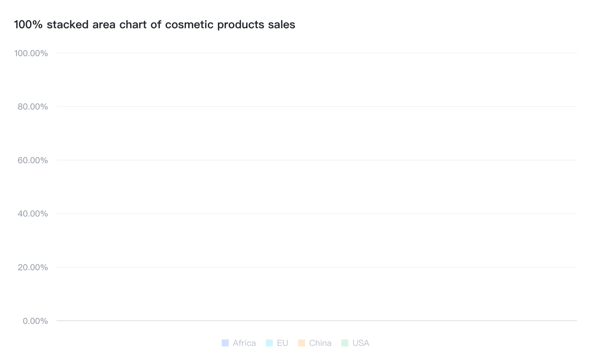Toggle the China series legend label
Viewport: 591px width, 364px height.
click(x=320, y=343)
